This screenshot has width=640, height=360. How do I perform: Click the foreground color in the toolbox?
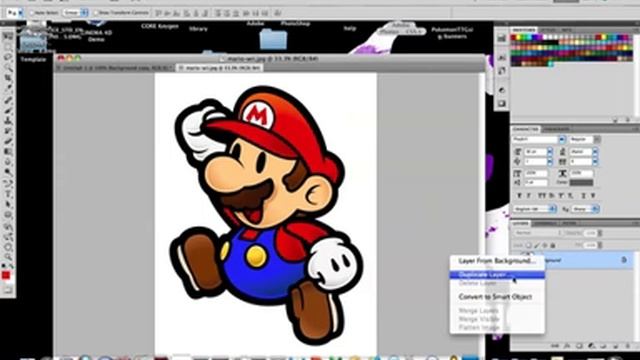click(6, 276)
